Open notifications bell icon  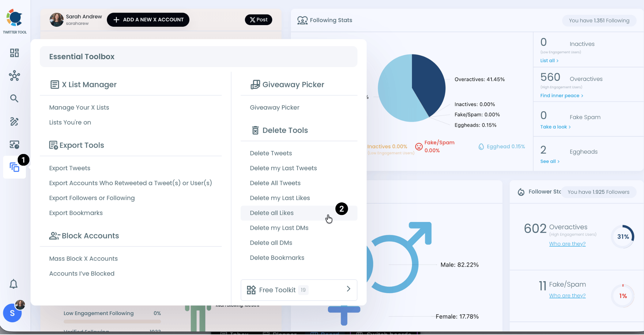13,284
